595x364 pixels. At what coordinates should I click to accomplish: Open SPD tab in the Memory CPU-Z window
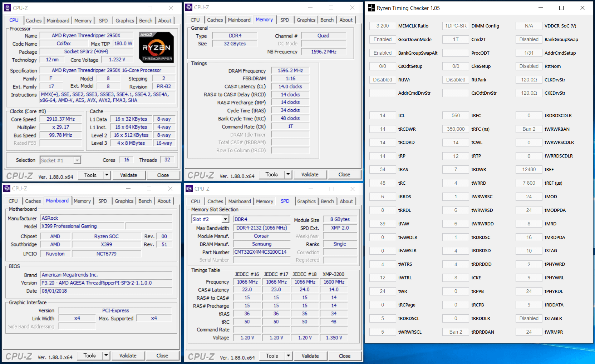[285, 20]
